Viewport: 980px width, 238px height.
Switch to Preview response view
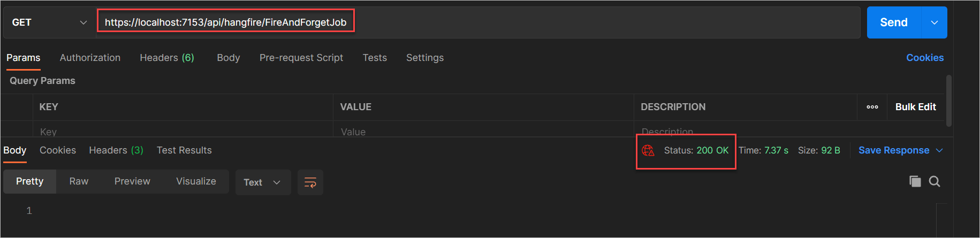(132, 181)
